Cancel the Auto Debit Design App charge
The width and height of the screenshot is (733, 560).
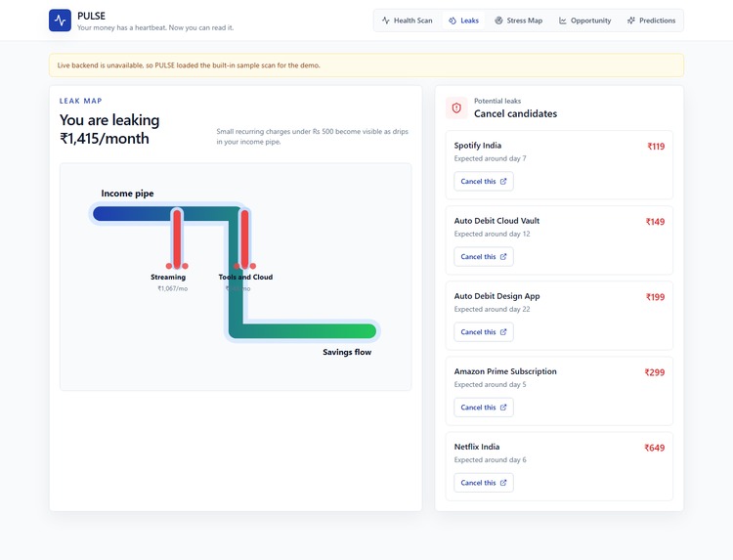484,332
